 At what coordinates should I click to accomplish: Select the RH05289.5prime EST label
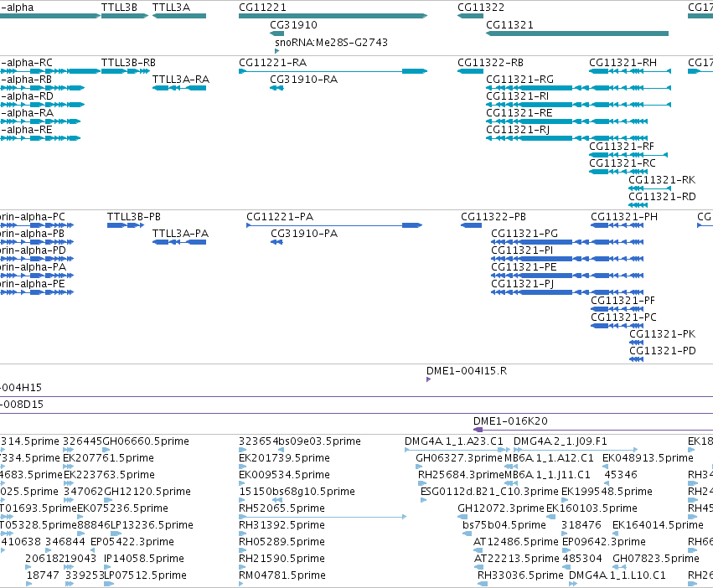282,542
